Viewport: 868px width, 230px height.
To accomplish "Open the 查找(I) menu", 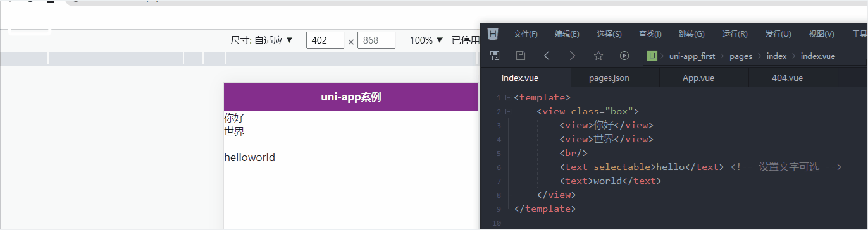I will [650, 34].
